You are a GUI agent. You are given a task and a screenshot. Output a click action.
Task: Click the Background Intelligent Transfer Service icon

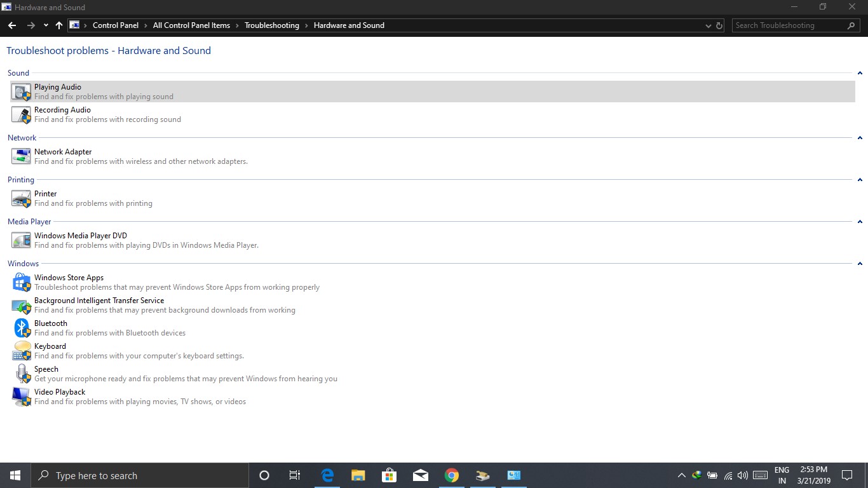tap(22, 306)
